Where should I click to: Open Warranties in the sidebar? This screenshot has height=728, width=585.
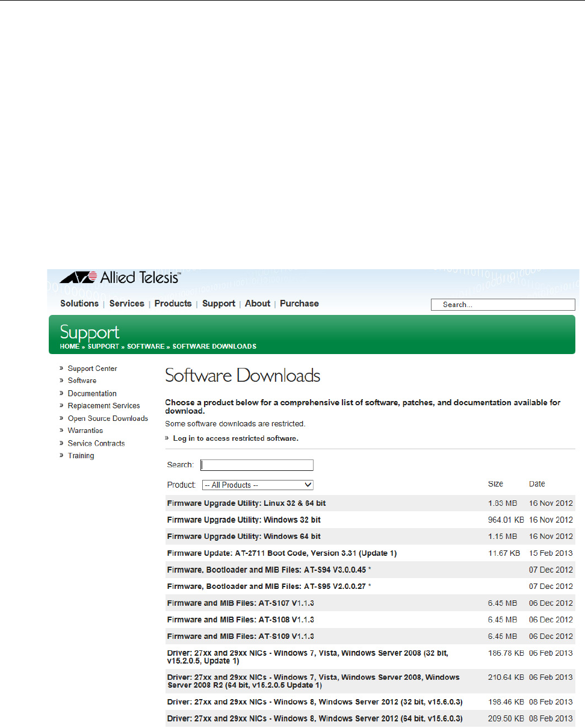[85, 431]
